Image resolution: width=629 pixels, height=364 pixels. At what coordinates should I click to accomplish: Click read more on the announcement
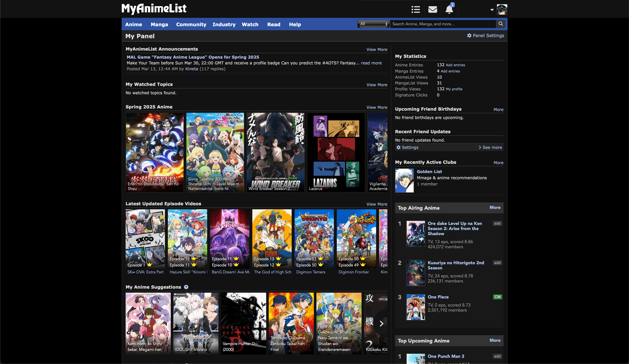[371, 63]
